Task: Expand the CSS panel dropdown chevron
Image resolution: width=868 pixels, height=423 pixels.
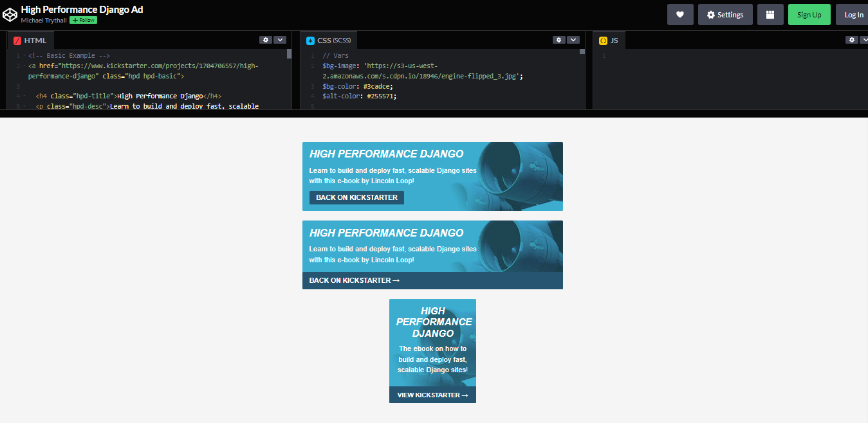Action: [x=573, y=39]
